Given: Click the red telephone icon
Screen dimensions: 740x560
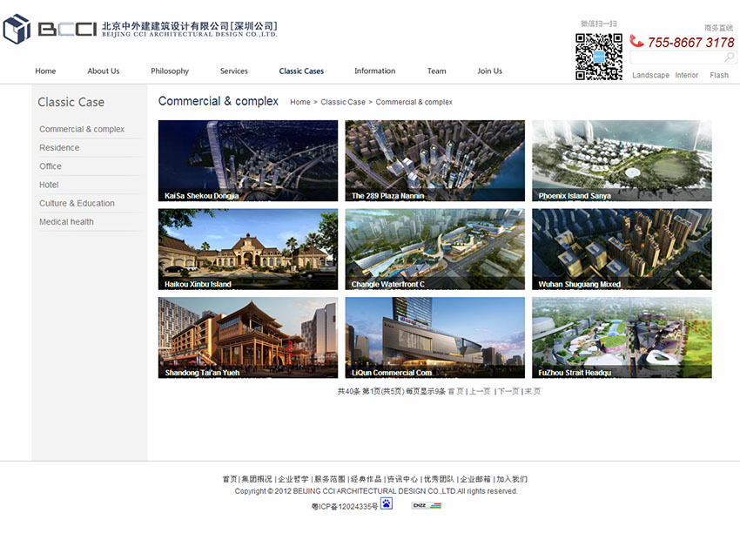Looking at the screenshot, I should pos(636,42).
